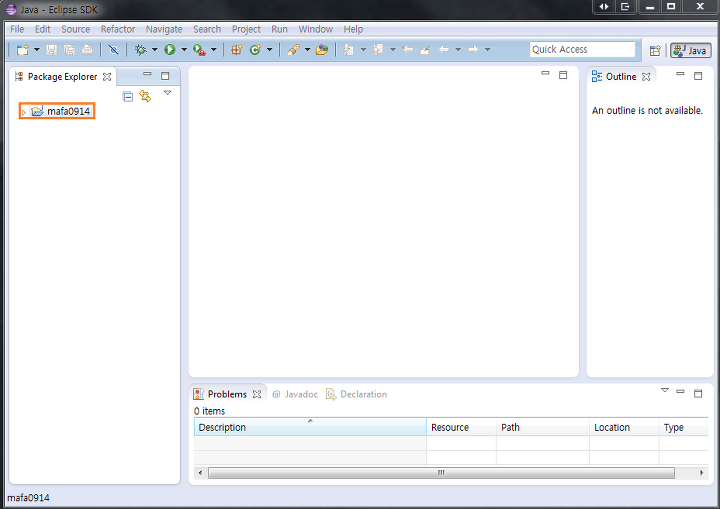Maximize the Package Explorer view

coord(165,76)
